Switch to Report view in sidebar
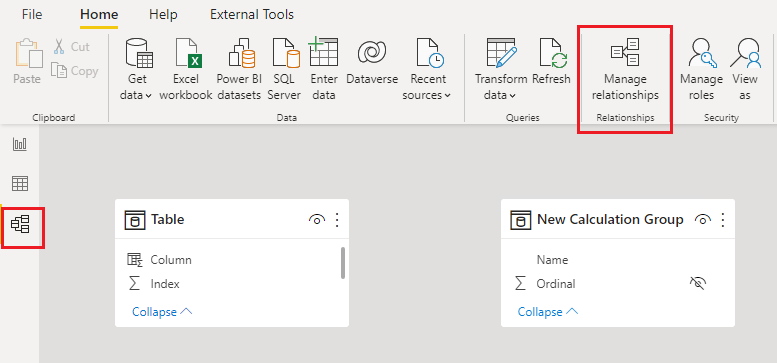 click(20, 145)
